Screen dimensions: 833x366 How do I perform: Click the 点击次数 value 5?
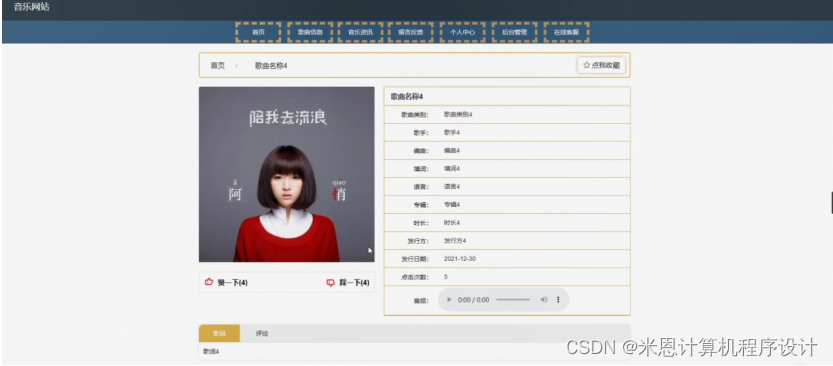[446, 277]
